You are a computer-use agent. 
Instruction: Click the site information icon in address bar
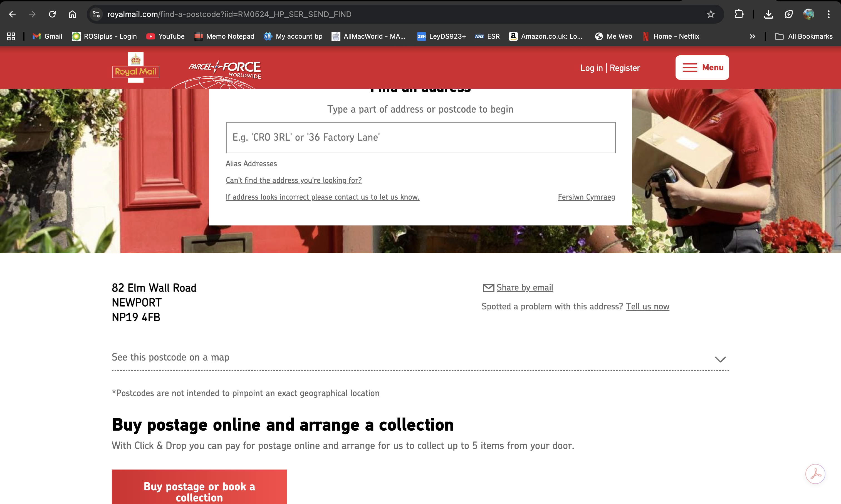click(x=96, y=14)
